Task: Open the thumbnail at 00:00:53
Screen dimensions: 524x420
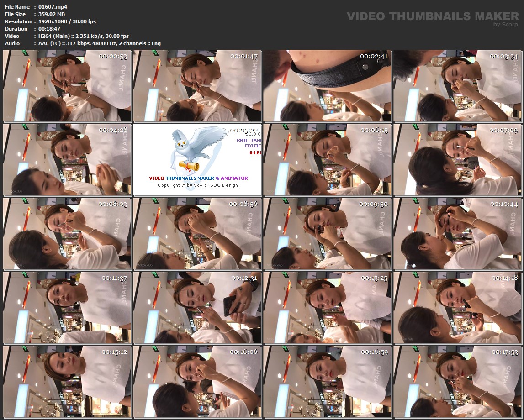Action: [67, 86]
